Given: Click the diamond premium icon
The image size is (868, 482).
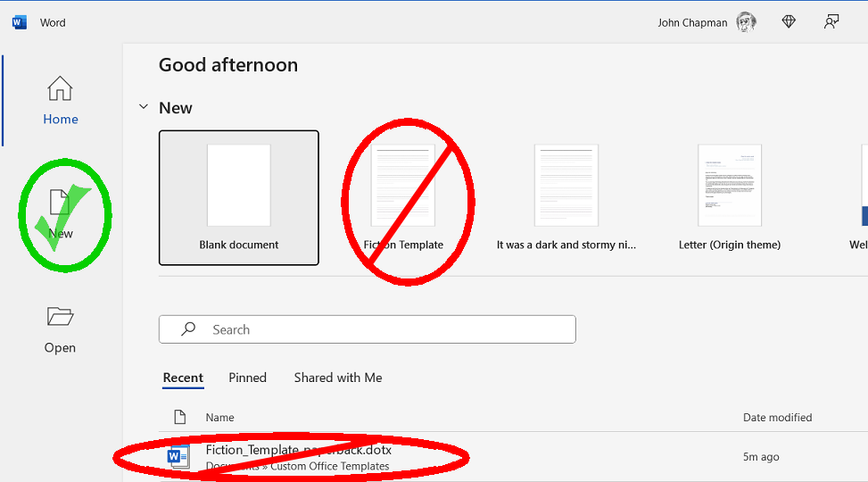Looking at the screenshot, I should pos(789,22).
